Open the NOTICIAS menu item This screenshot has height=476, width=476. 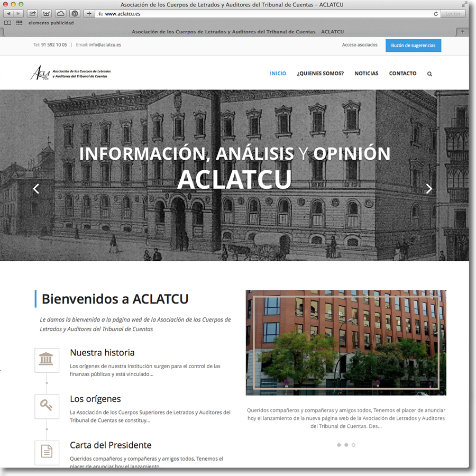pos(367,74)
